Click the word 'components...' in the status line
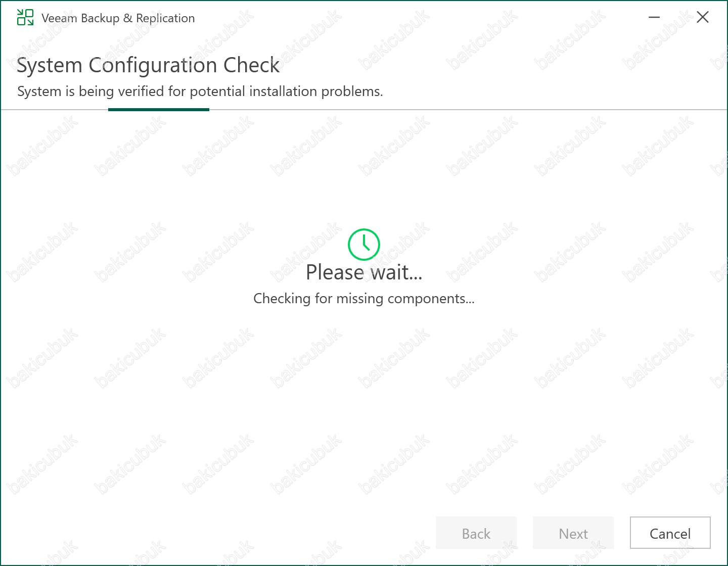Viewport: 728px width, 566px height. [431, 299]
